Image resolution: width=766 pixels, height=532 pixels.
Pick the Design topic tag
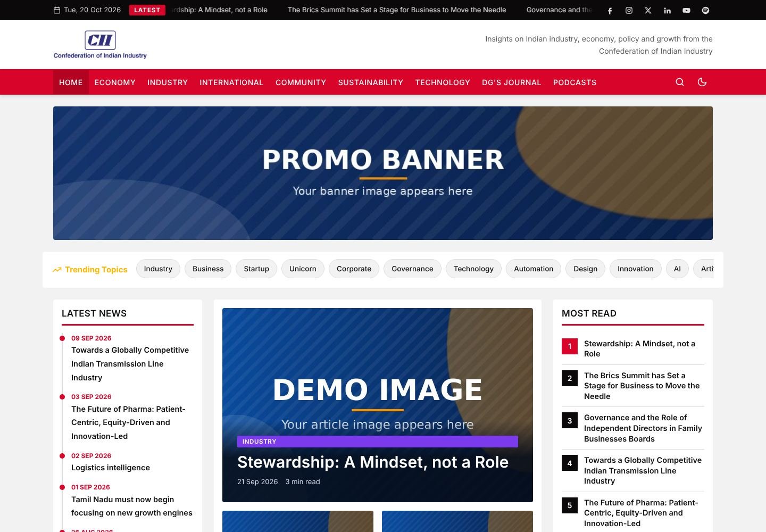(x=585, y=269)
